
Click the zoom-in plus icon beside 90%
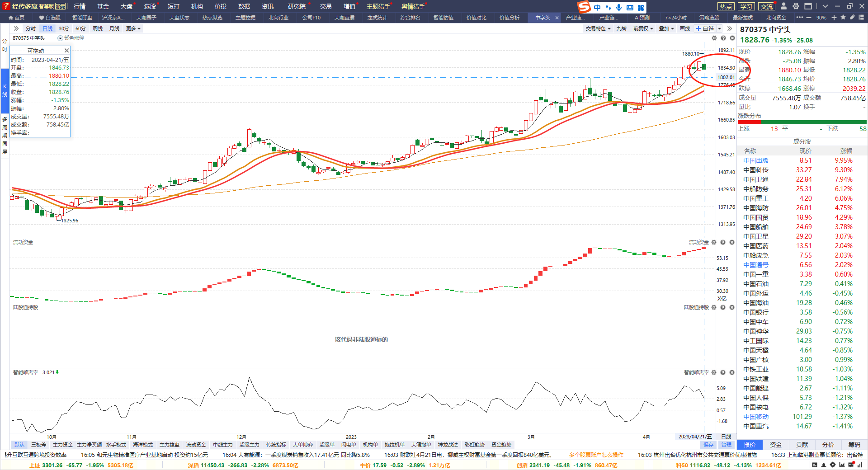click(x=834, y=18)
